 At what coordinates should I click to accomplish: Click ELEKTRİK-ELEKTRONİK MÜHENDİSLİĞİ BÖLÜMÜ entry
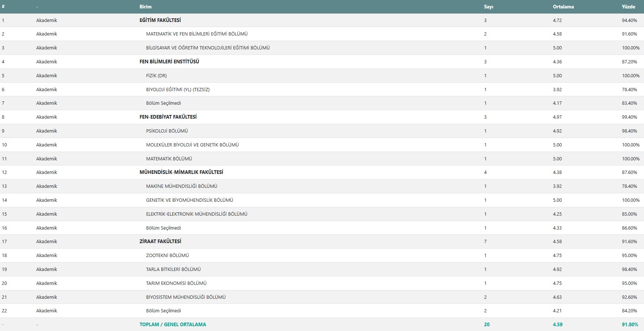(196, 214)
